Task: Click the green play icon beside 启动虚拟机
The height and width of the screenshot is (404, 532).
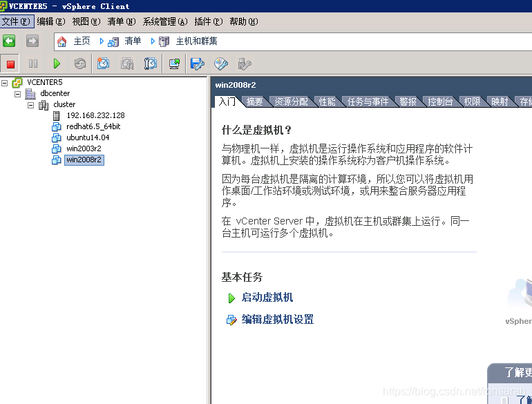Action: point(231,298)
